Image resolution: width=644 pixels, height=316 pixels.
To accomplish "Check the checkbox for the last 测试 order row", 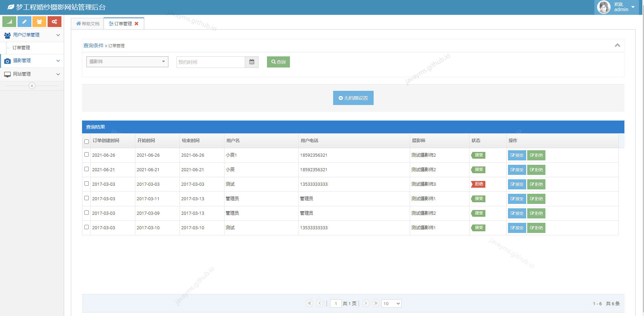I will [86, 227].
